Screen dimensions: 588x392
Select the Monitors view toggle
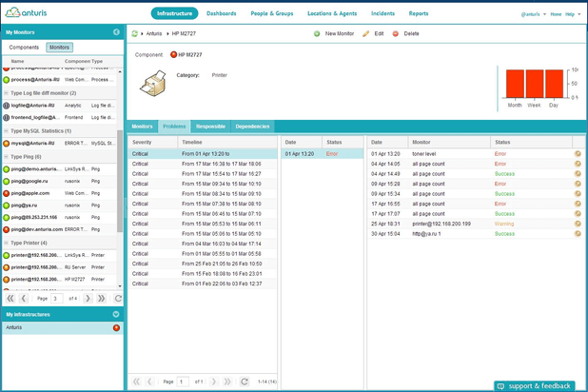click(59, 47)
